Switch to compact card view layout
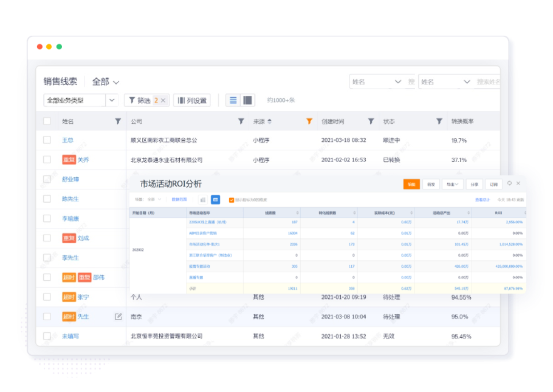 click(x=248, y=100)
